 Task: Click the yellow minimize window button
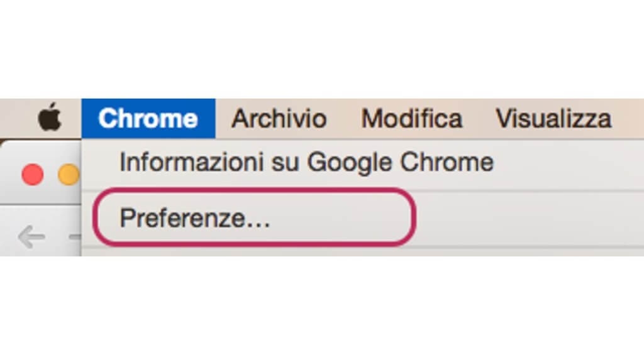69,175
